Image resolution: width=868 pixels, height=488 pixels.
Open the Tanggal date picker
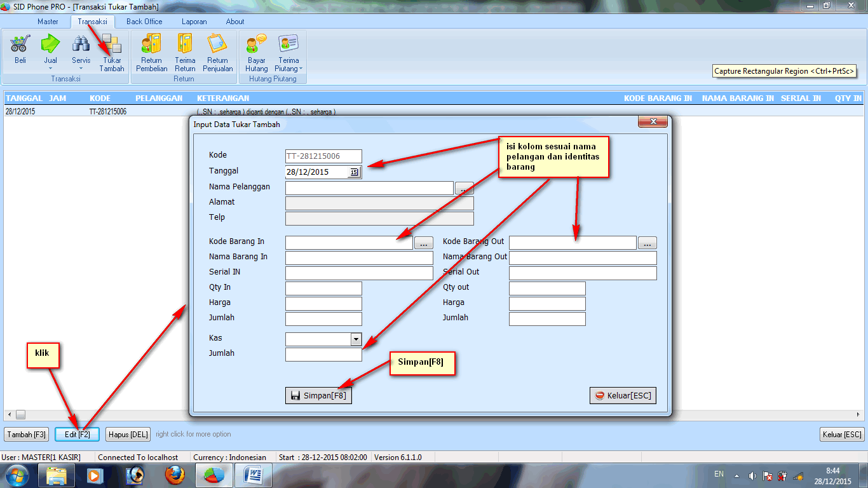point(354,172)
